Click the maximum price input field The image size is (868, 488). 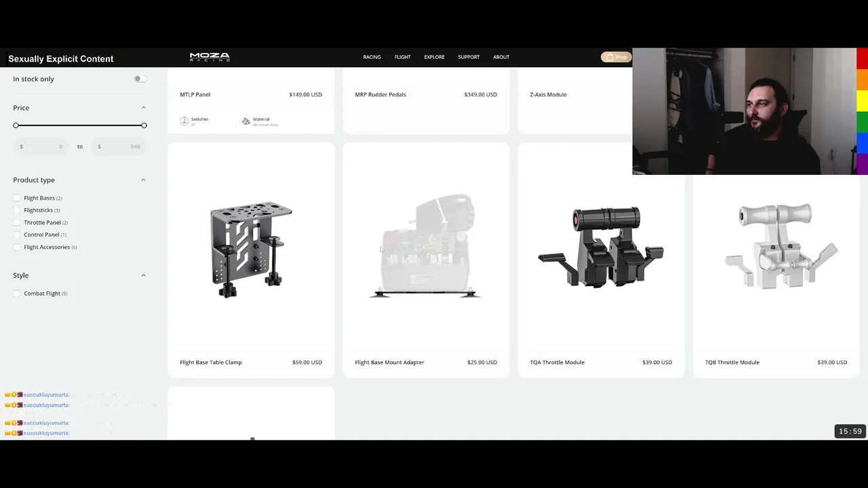(119, 146)
